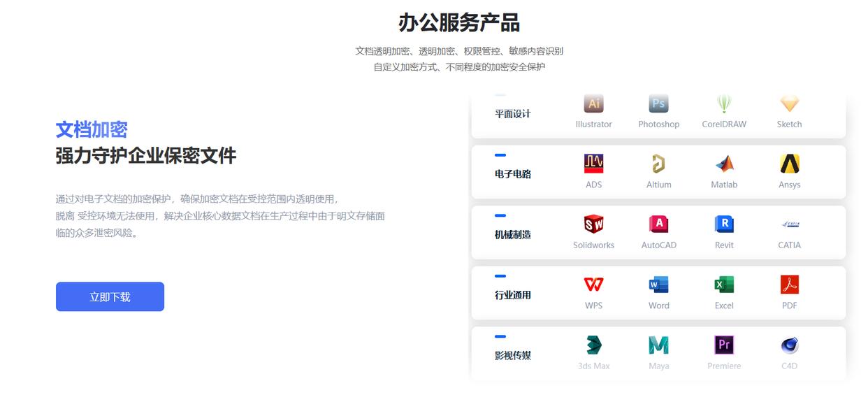Click the Photoshop text label

click(x=658, y=124)
